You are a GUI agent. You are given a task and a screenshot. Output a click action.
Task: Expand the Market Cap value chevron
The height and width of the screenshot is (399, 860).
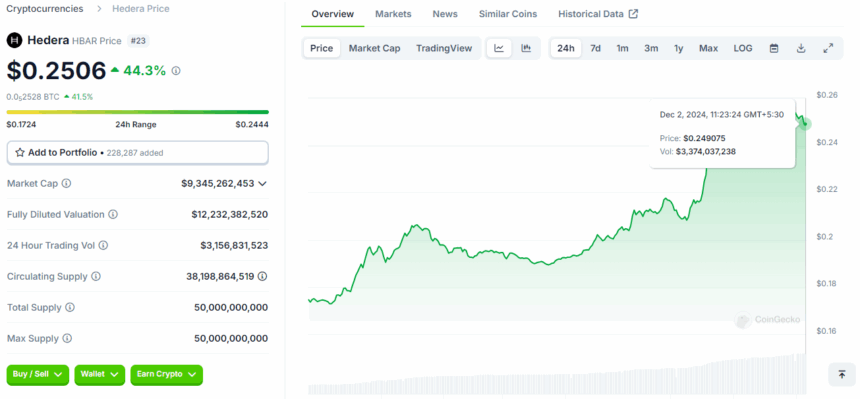tap(263, 184)
